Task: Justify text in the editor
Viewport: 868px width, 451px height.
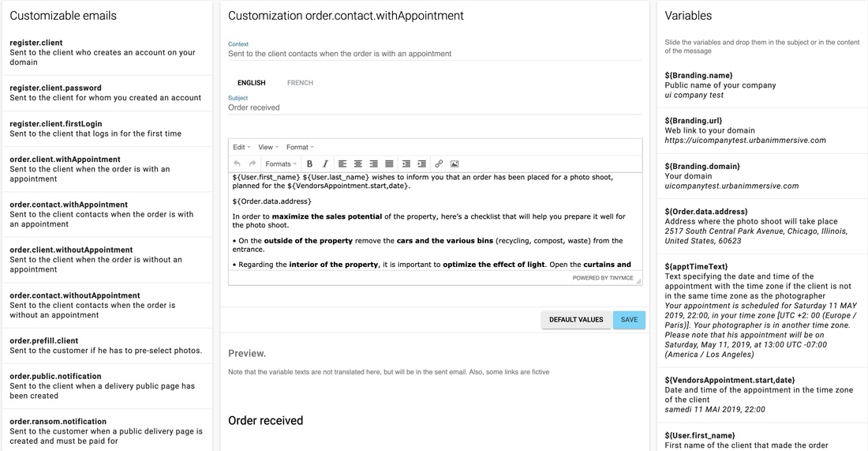Action: 389,163
